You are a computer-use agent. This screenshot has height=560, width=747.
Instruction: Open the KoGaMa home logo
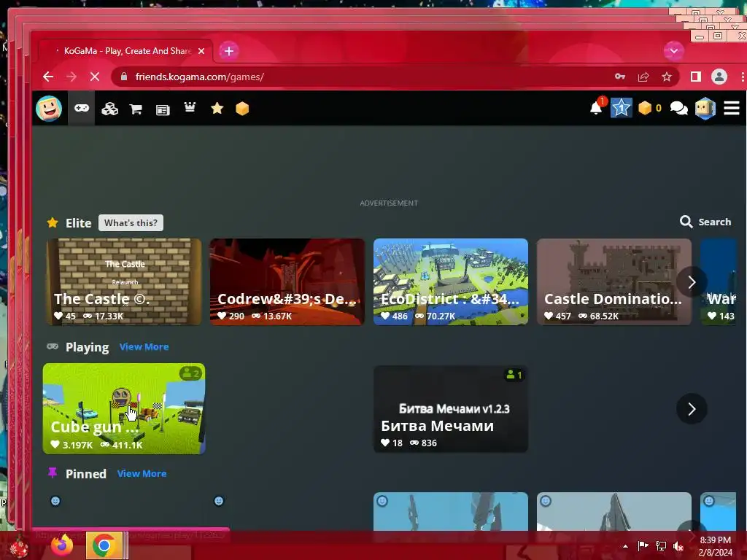49,109
